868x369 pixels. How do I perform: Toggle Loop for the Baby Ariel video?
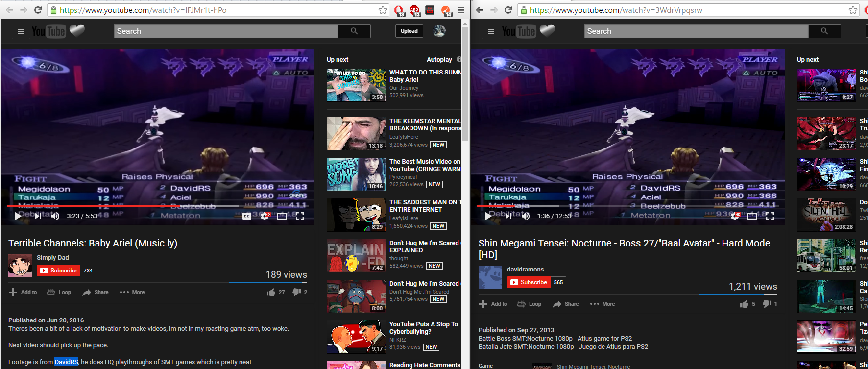pos(59,292)
